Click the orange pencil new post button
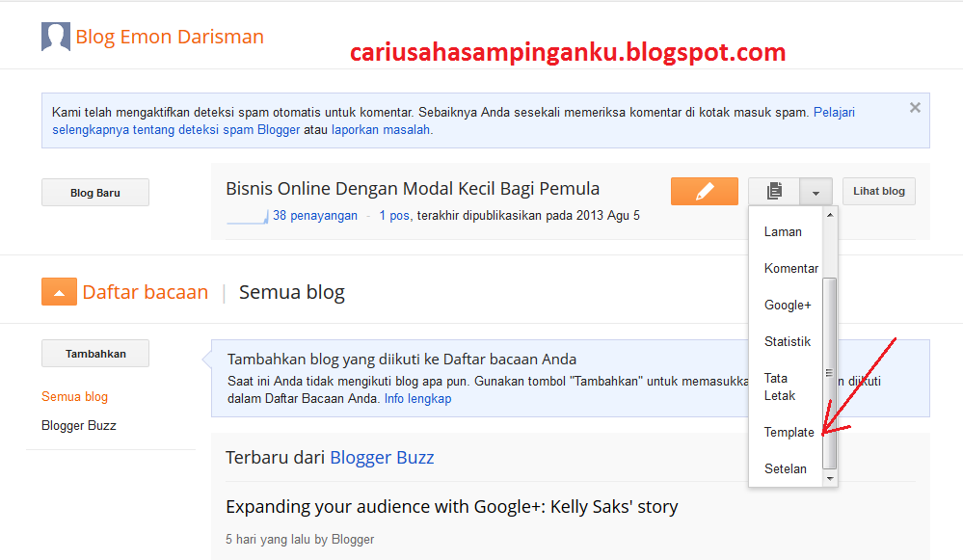 705,192
